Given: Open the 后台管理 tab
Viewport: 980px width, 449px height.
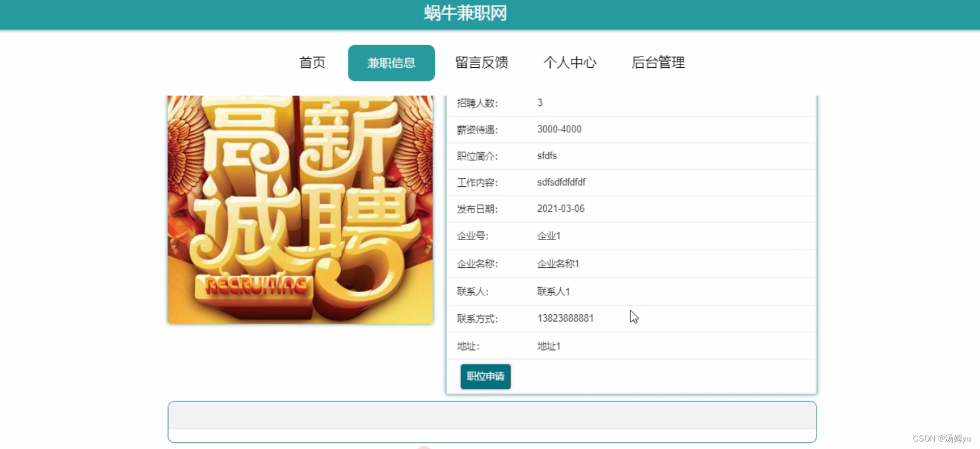Looking at the screenshot, I should pyautogui.click(x=657, y=62).
